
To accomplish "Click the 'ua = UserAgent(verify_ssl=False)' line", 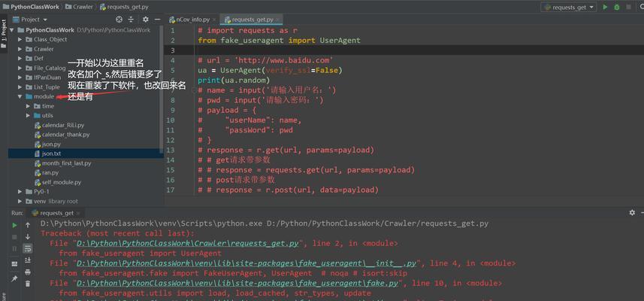I will pyautogui.click(x=270, y=70).
